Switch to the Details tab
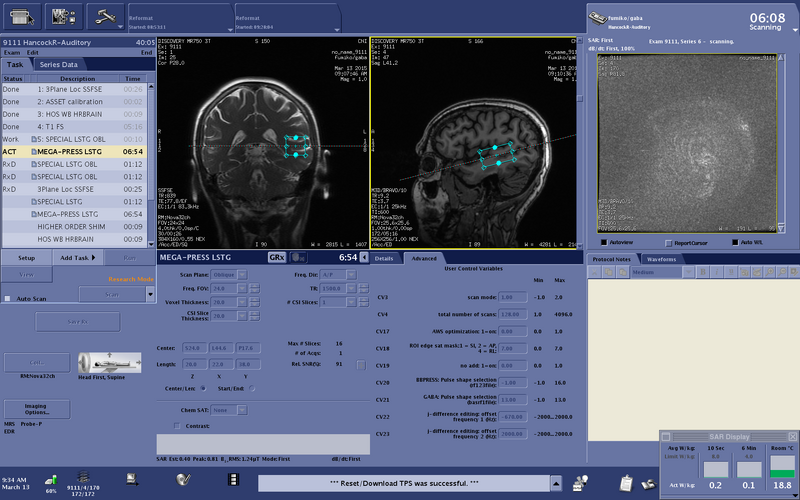 (x=384, y=259)
